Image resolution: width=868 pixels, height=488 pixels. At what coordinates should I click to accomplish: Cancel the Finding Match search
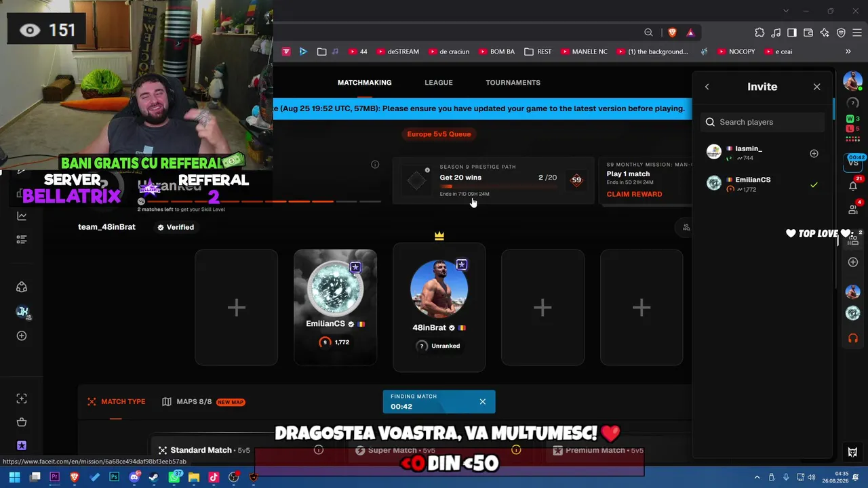pyautogui.click(x=483, y=402)
